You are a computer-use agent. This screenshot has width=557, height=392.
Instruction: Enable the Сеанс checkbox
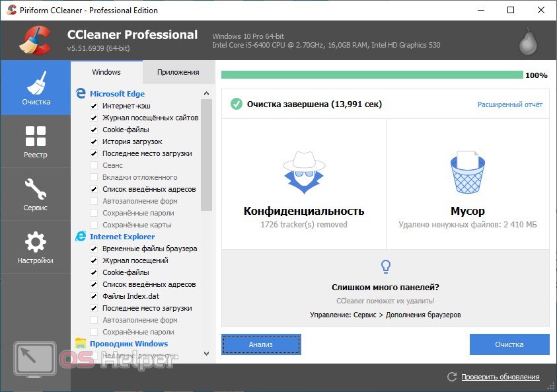coord(94,165)
